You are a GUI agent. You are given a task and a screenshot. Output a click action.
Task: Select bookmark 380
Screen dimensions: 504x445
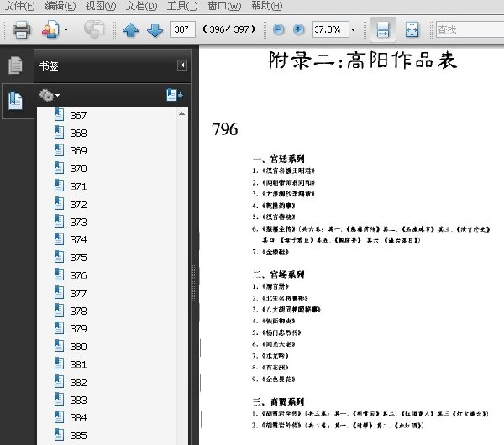click(x=78, y=347)
